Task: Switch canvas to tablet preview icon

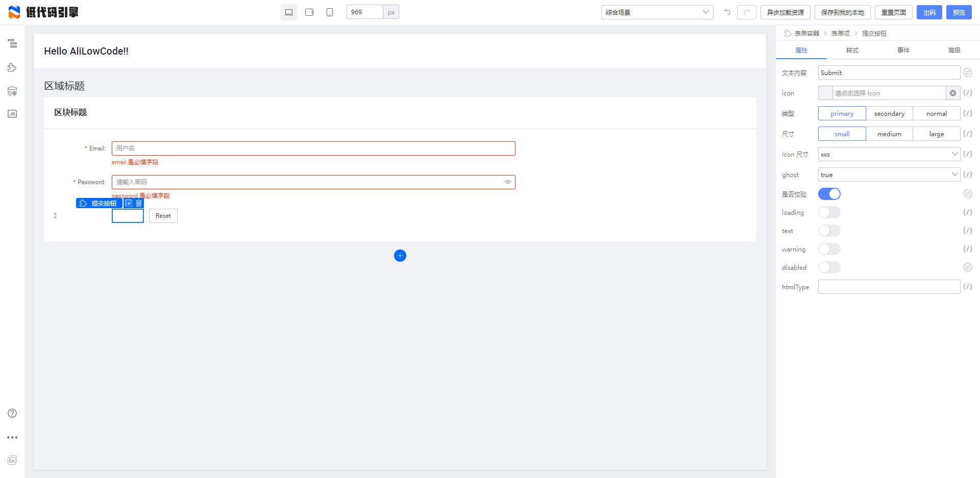Action: [309, 11]
